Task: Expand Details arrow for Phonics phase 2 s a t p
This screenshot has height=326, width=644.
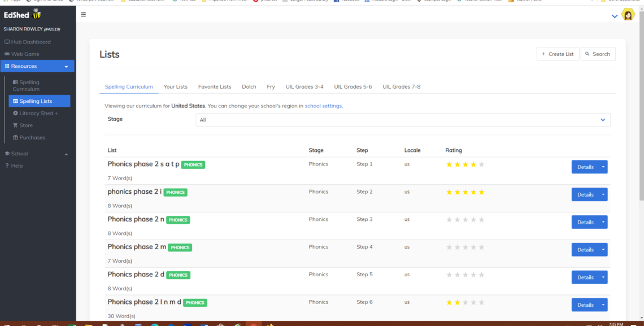Action: 603,167
